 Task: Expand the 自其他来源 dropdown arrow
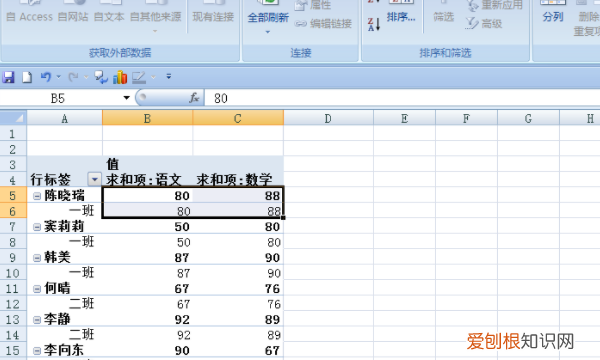pyautogui.click(x=155, y=31)
